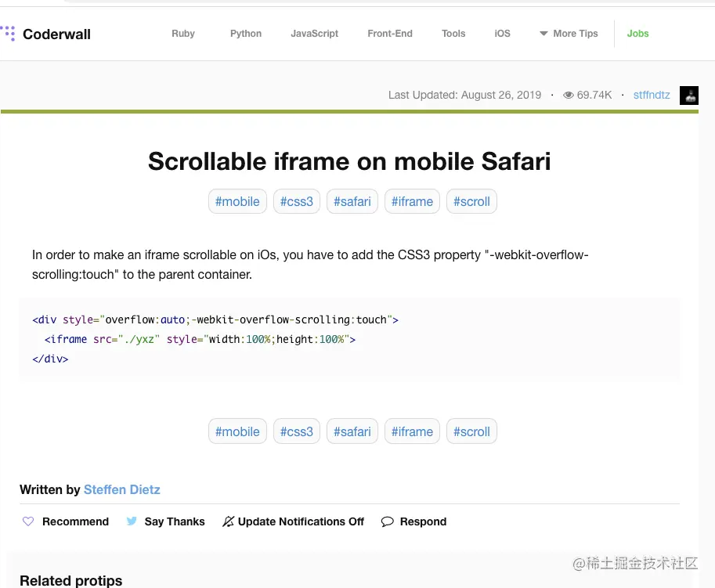Click the 69.74K view count
This screenshot has width=715, height=588.
click(594, 95)
